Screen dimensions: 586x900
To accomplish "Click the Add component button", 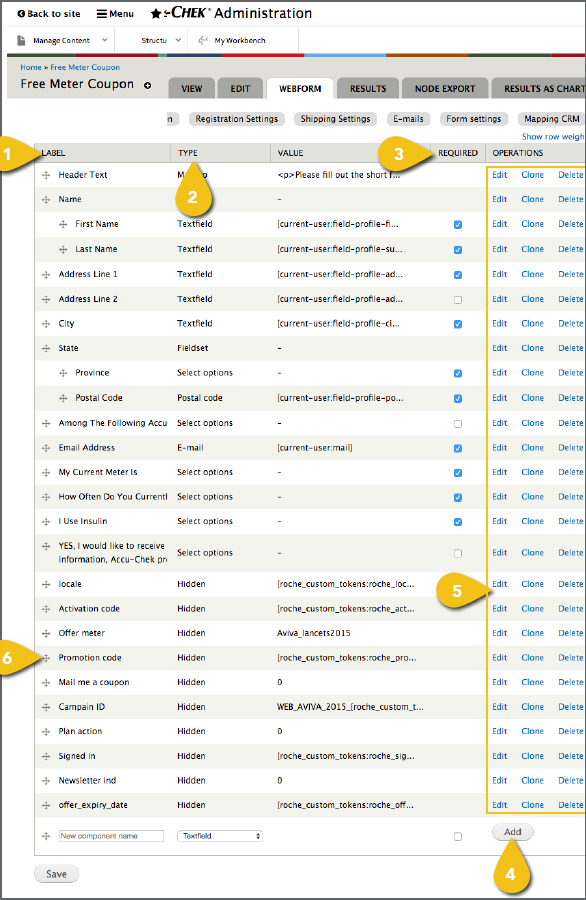I will (x=513, y=832).
